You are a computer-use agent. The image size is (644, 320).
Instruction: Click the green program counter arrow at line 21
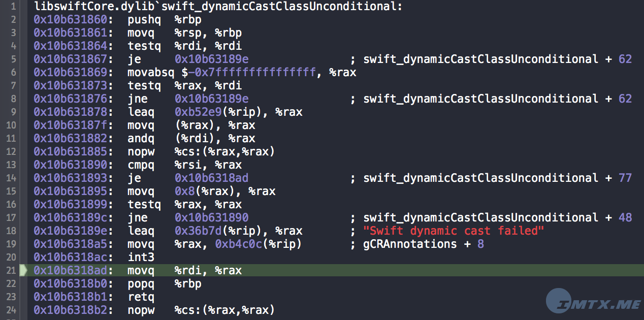(x=23, y=270)
